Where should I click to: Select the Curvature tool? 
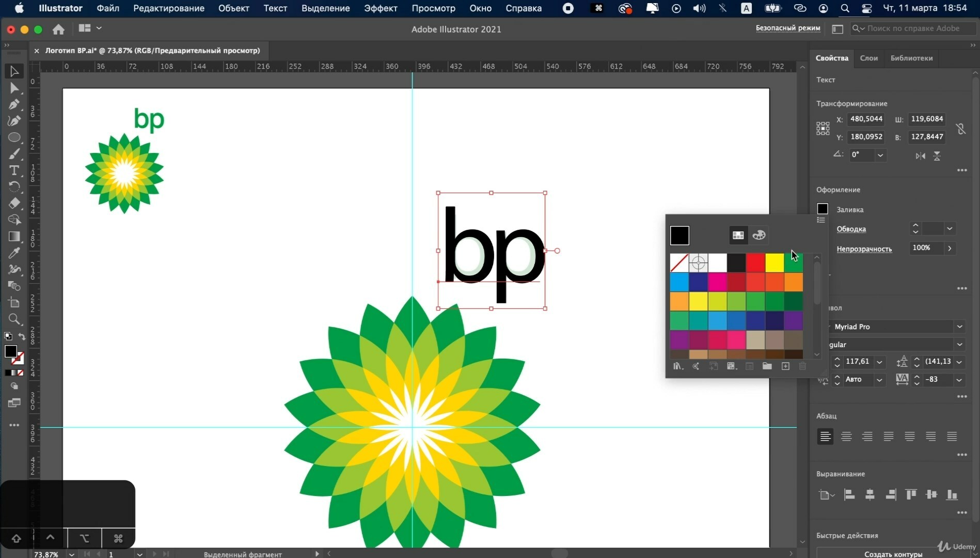(14, 121)
